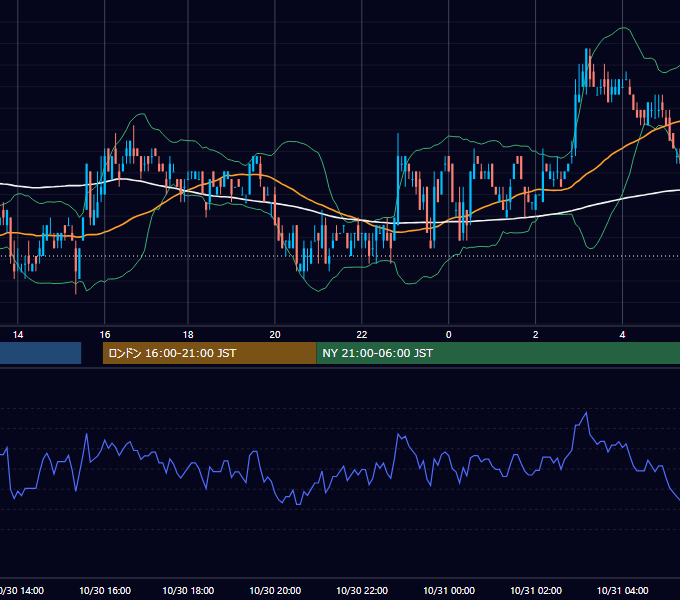
Task: Click the 0 hour label on the time axis
Action: pyautogui.click(x=448, y=335)
